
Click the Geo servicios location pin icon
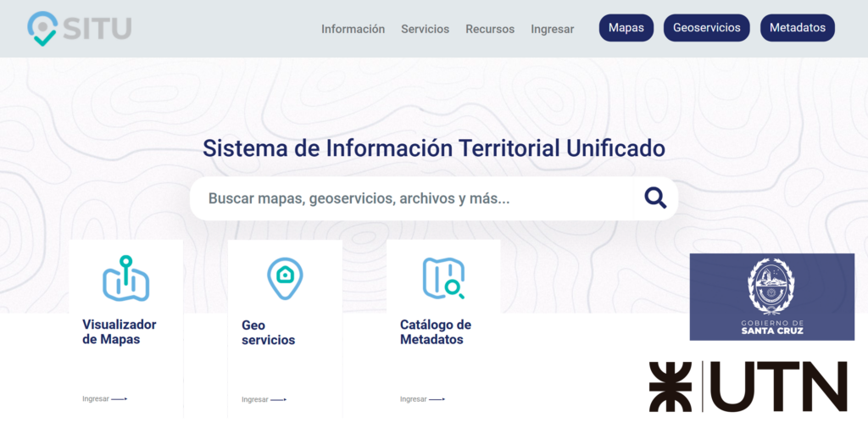[x=285, y=278]
